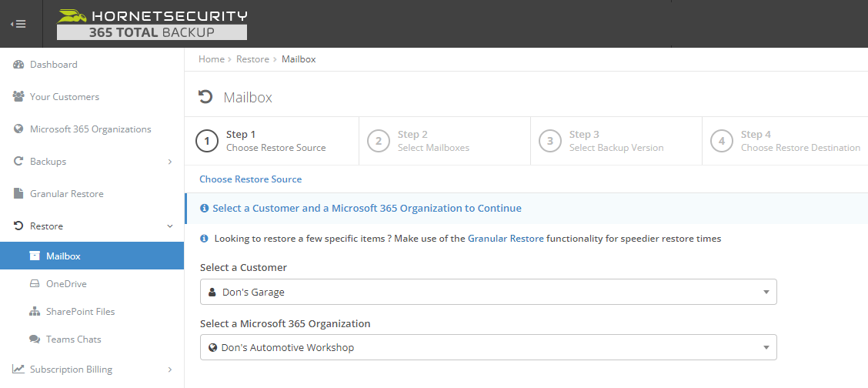Click the Step 4 circle number
The image size is (868, 388).
click(x=722, y=141)
